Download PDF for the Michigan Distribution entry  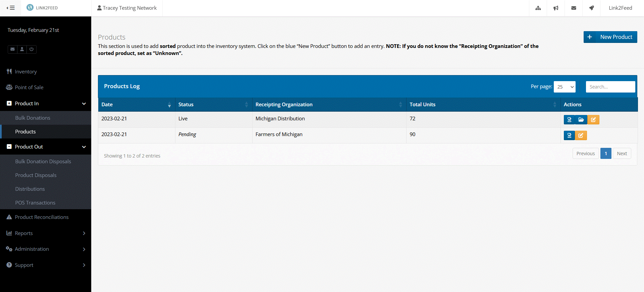[x=569, y=120]
